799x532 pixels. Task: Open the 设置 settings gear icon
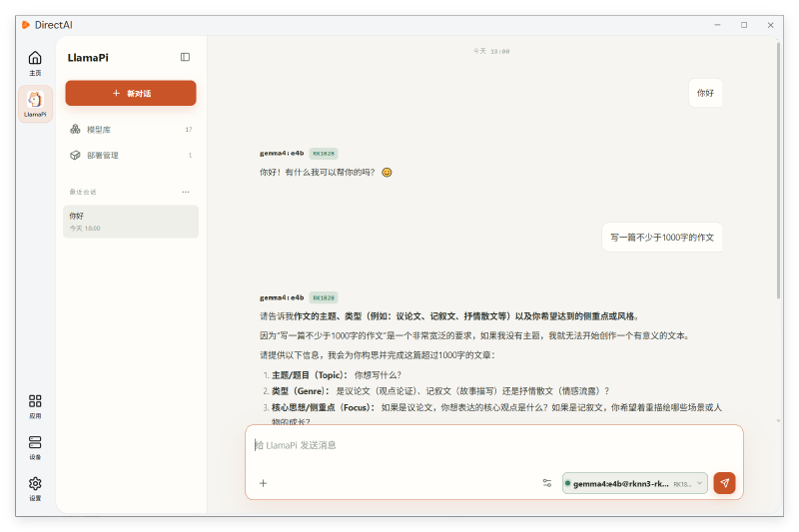coord(35,489)
